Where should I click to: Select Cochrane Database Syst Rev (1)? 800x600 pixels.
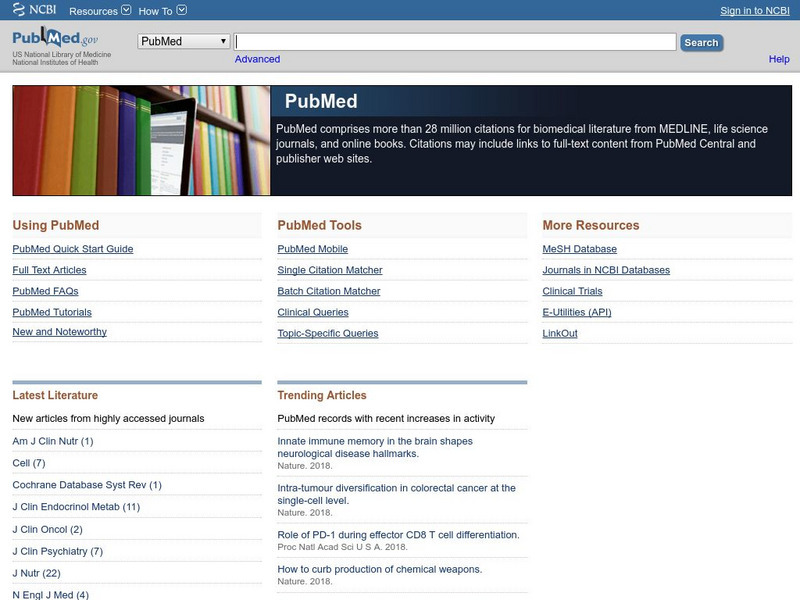pyautogui.click(x=87, y=485)
